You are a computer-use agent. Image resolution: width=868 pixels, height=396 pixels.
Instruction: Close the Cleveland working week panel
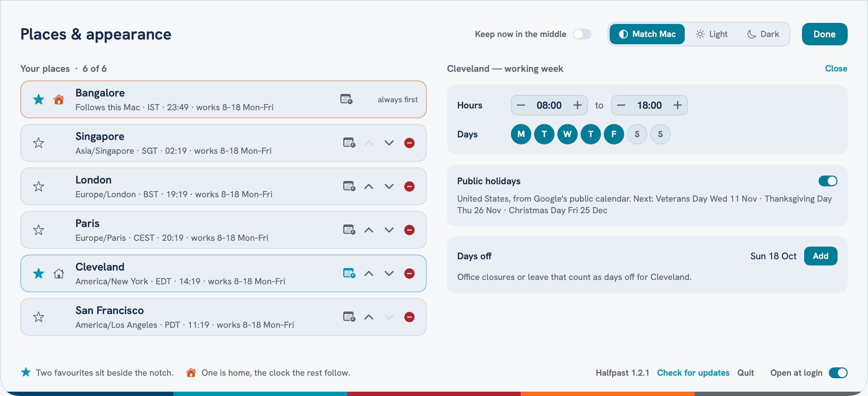point(836,69)
